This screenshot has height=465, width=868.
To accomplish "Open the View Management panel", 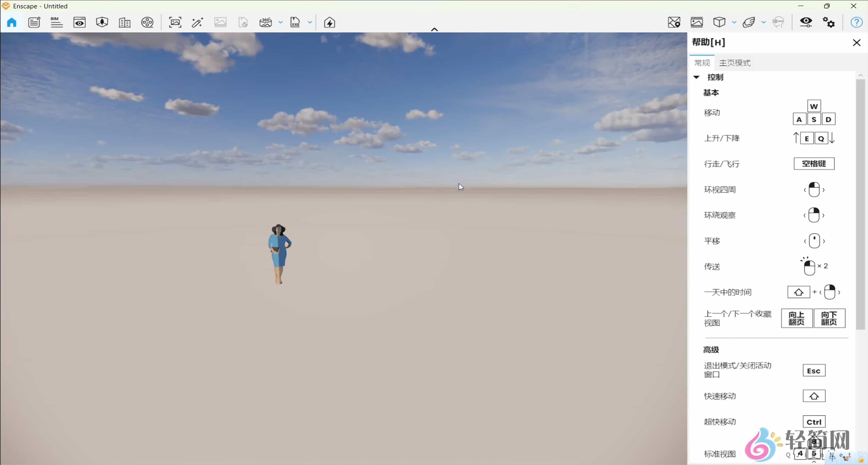I will tap(79, 22).
